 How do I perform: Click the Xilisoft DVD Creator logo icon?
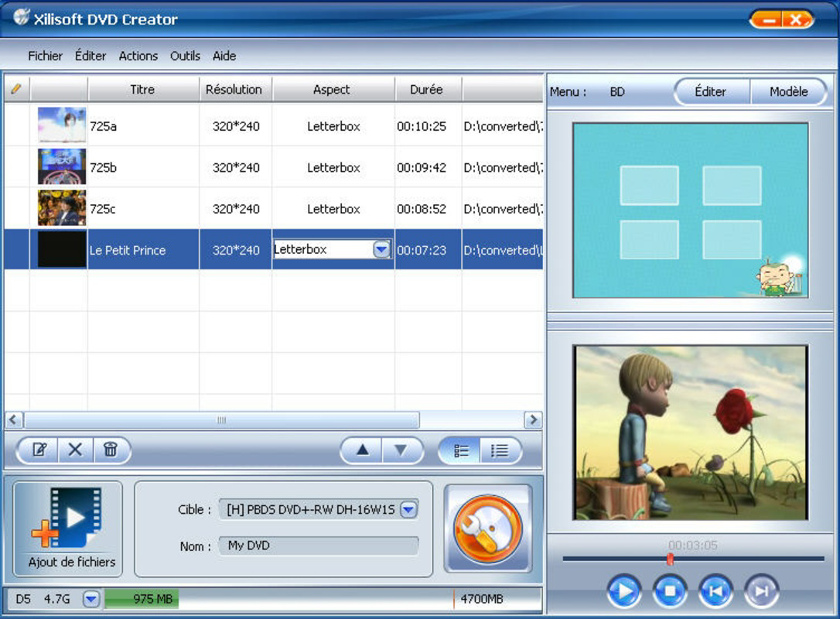coord(22,17)
